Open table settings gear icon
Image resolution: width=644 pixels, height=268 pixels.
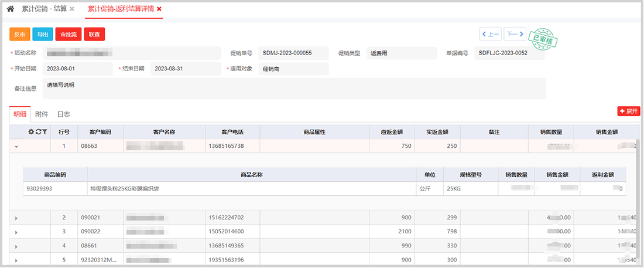(x=31, y=132)
